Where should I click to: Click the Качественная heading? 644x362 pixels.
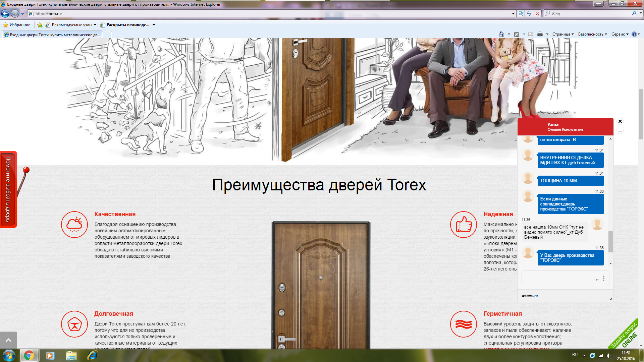click(115, 214)
